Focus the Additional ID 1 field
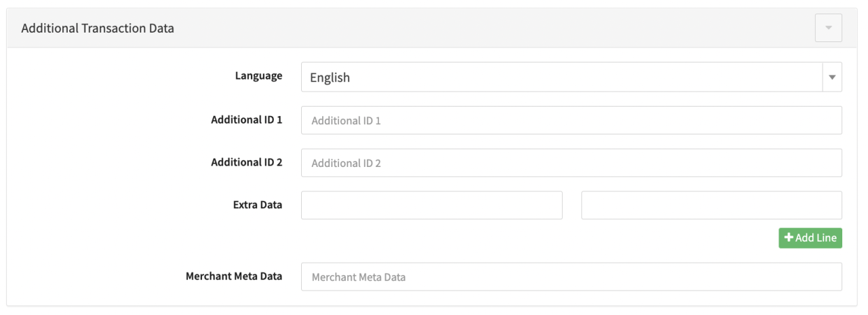 point(571,120)
